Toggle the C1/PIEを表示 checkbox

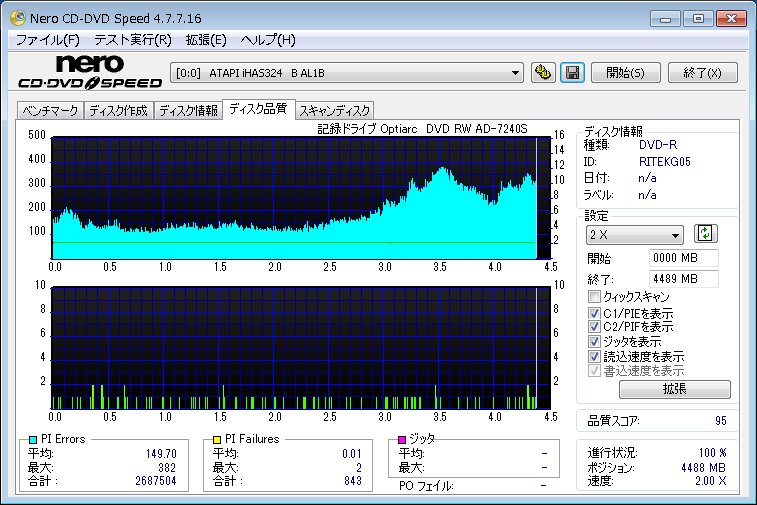click(x=594, y=313)
